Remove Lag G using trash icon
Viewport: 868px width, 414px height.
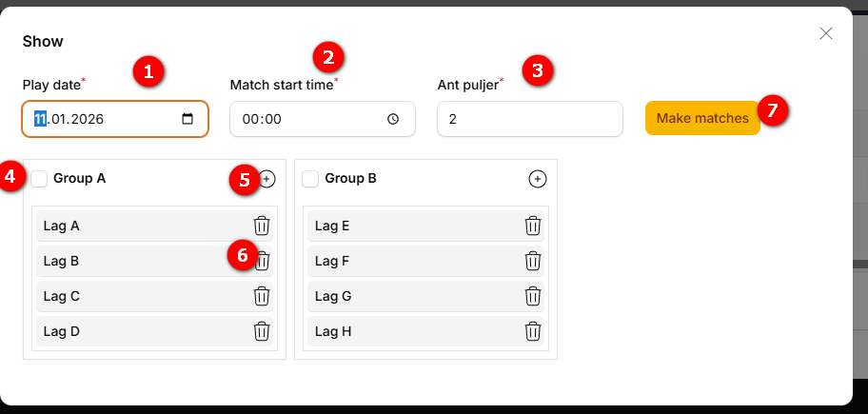533,296
